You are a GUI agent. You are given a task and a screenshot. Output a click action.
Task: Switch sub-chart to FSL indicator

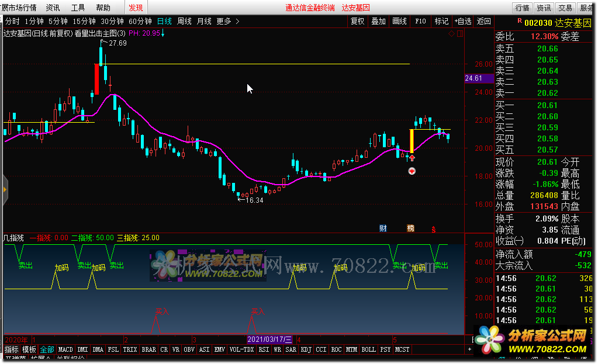coord(113,349)
